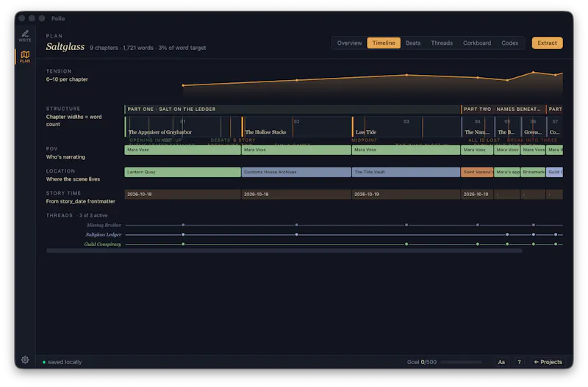Select the Timeline tab
Screen dimensions: 588x387
tap(384, 43)
